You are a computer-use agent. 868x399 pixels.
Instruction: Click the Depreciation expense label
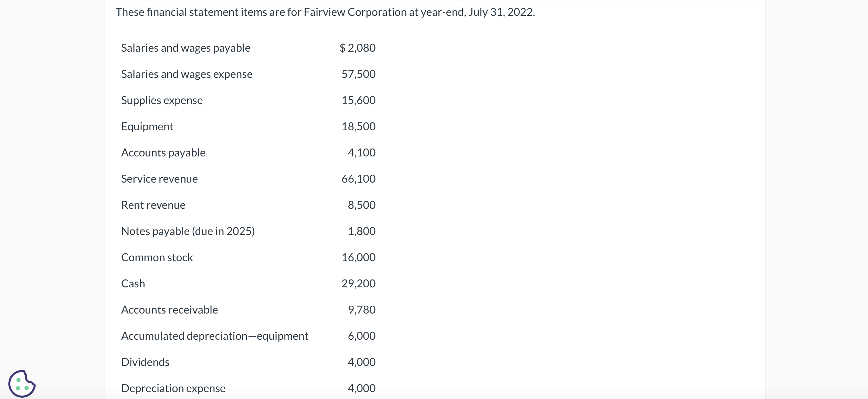pyautogui.click(x=173, y=388)
